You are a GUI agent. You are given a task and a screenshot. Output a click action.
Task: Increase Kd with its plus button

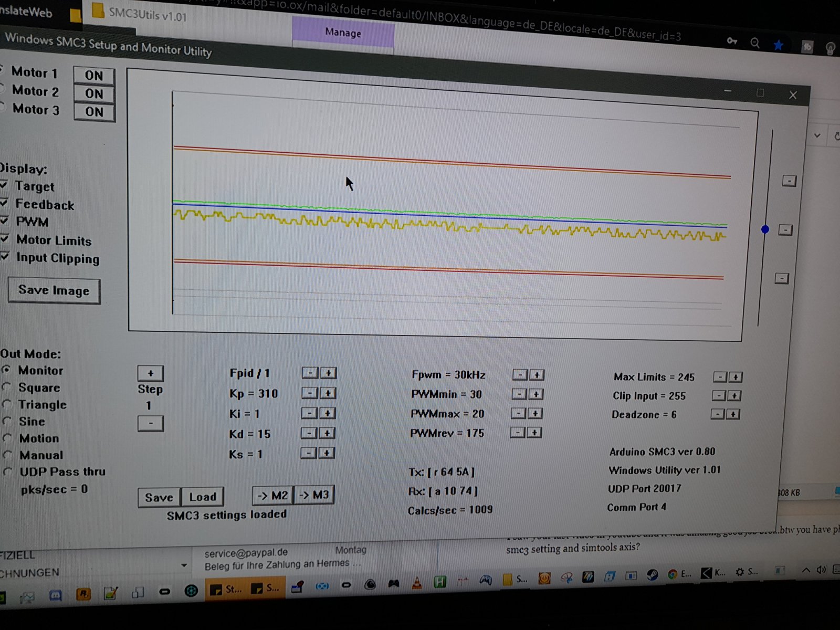click(327, 433)
